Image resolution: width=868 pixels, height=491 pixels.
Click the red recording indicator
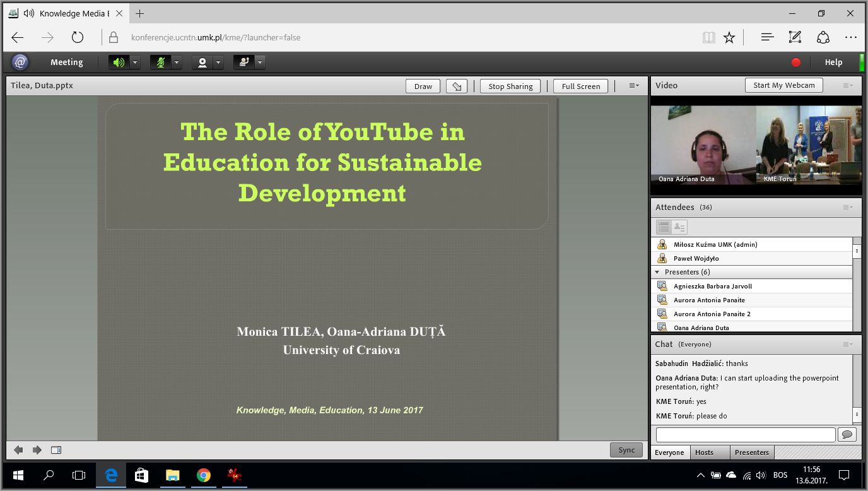[796, 62]
